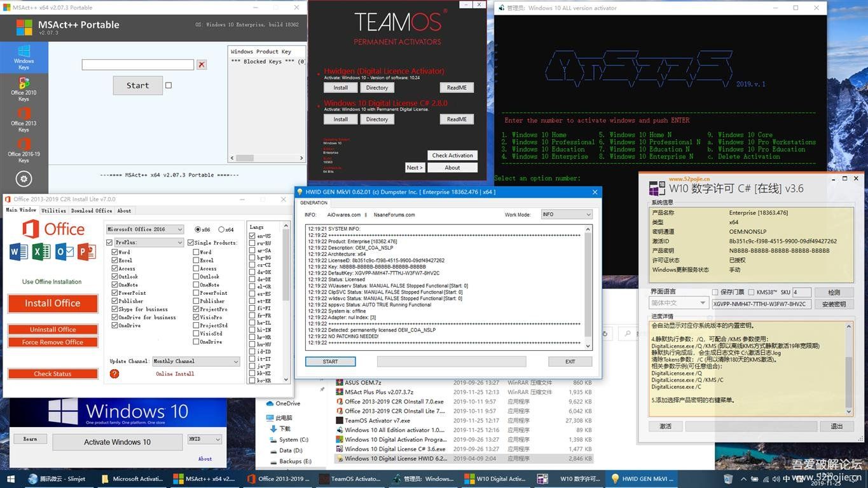Click About link below HWID dropdown
868x488 pixels.
pos(205,459)
